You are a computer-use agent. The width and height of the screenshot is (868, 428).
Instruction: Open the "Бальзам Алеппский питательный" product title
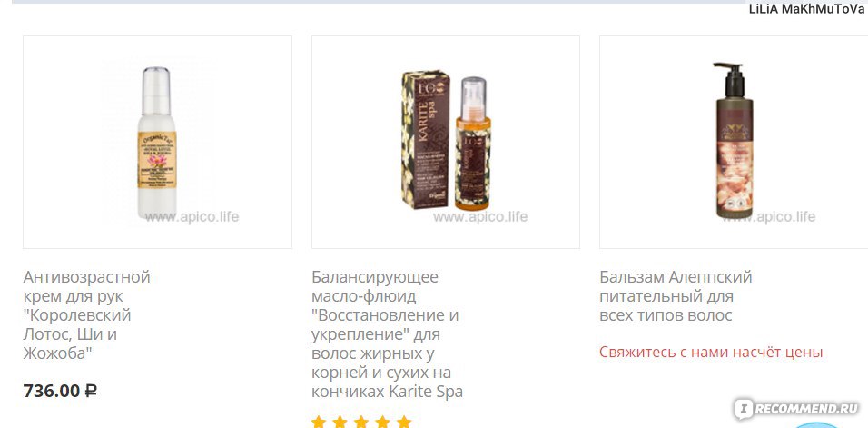[x=676, y=295]
